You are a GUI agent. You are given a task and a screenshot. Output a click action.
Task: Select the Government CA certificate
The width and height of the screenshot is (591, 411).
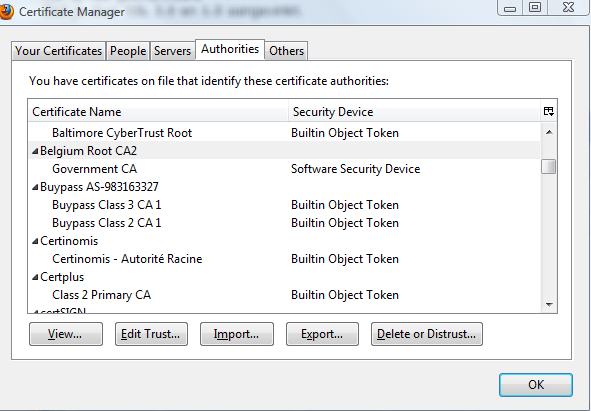click(x=284, y=169)
